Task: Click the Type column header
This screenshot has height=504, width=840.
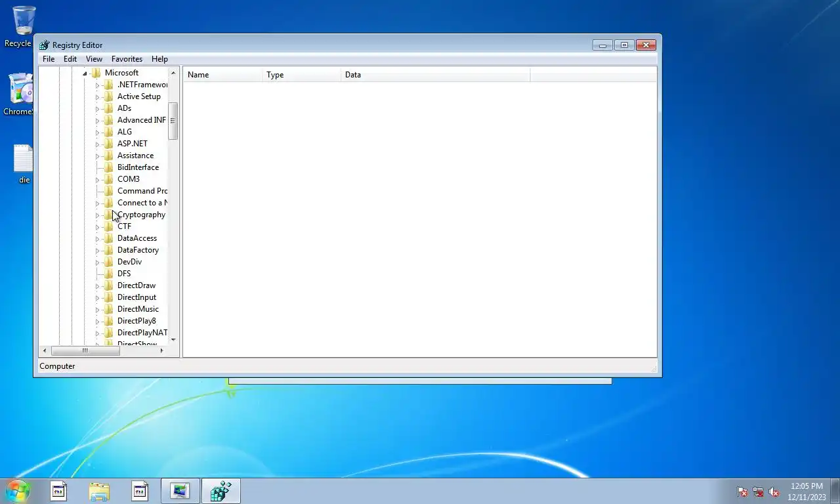Action: [301, 75]
